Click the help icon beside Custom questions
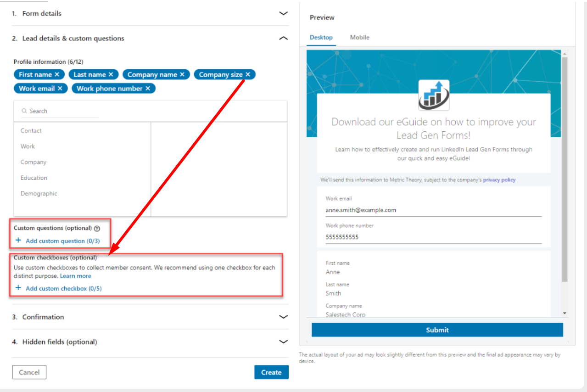The image size is (587, 392). [x=97, y=228]
